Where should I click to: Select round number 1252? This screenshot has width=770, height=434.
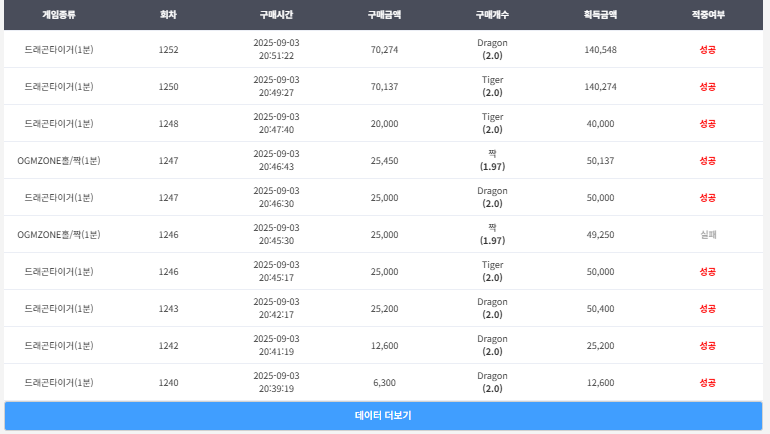pyautogui.click(x=168, y=50)
